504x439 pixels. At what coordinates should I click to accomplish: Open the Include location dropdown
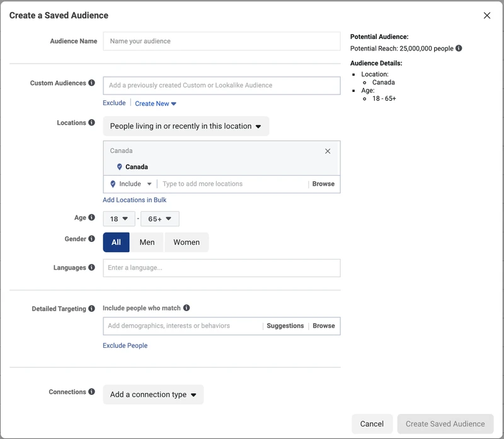coord(131,184)
